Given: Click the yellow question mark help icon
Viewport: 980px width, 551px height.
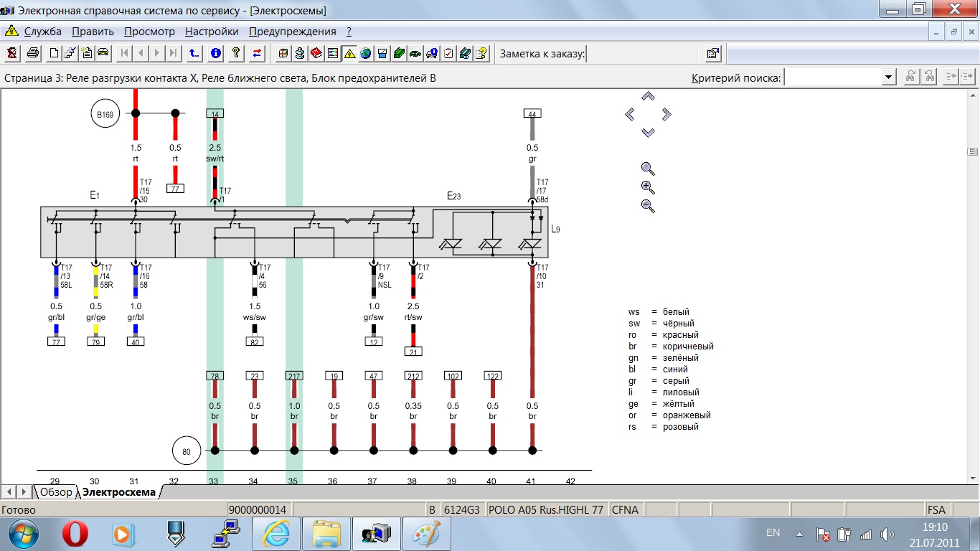Looking at the screenshot, I should click(236, 53).
